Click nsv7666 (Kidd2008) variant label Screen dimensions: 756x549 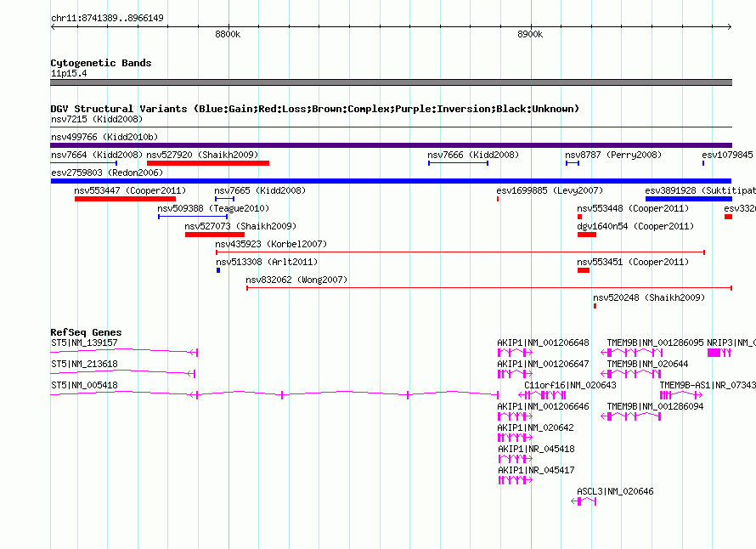coord(473,155)
